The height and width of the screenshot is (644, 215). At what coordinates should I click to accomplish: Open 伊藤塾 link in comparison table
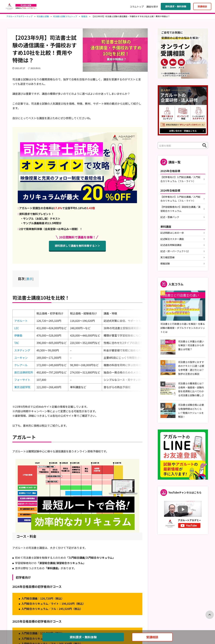coord(18,336)
